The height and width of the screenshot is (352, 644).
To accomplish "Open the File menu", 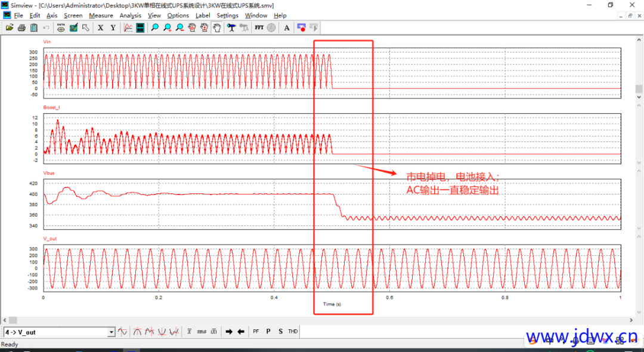I will point(18,16).
